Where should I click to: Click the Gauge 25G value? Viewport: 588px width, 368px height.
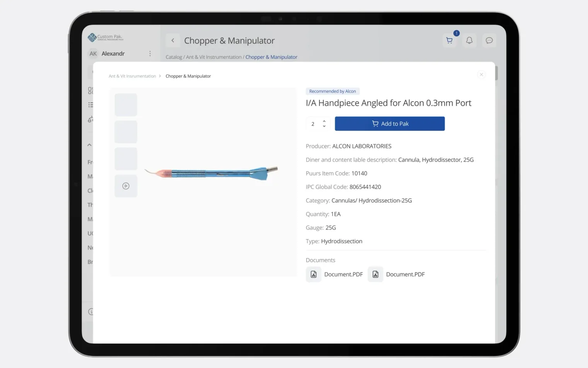click(331, 227)
